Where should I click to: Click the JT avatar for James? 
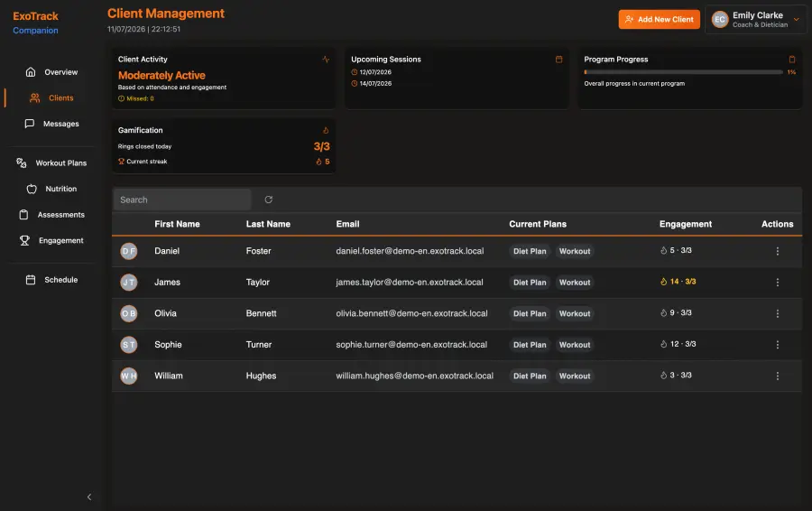tap(129, 283)
